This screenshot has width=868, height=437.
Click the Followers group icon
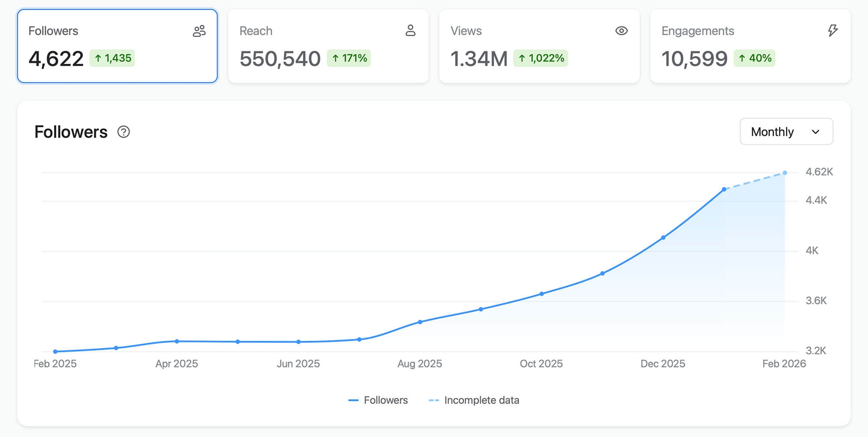(x=199, y=31)
